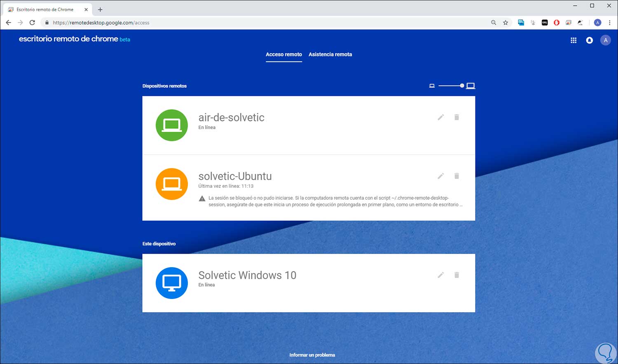The image size is (618, 364).
Task: Click the Dispositivos remotos heading
Action: 164,86
